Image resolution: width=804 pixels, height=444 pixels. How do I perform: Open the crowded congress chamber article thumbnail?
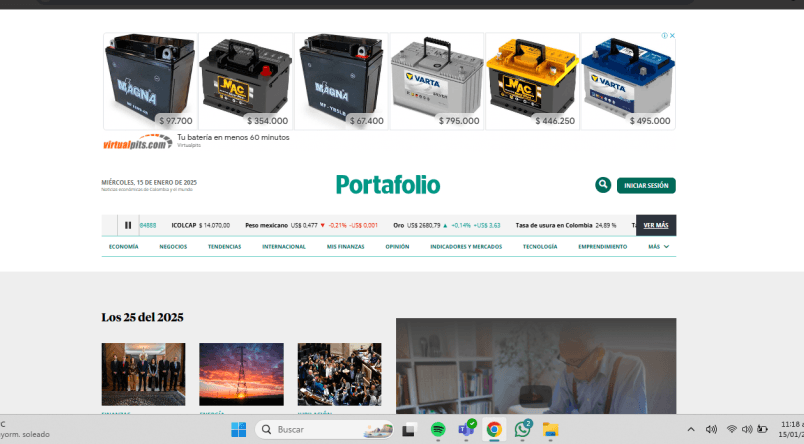coord(339,374)
